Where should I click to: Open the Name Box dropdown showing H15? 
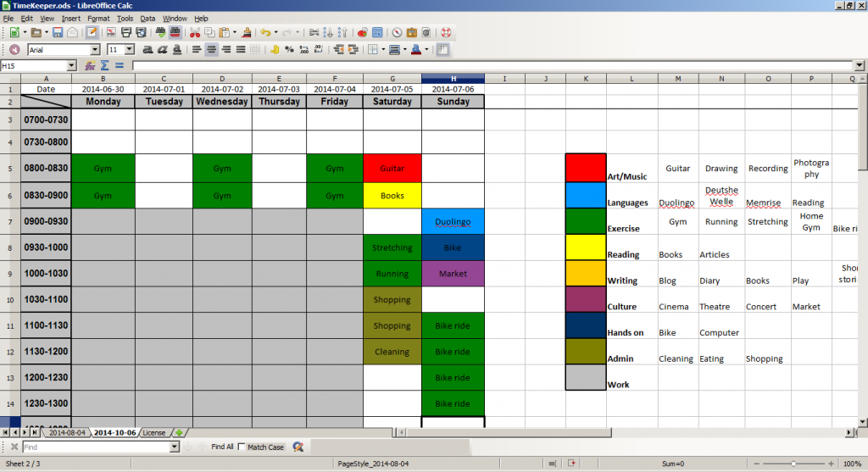tap(71, 65)
